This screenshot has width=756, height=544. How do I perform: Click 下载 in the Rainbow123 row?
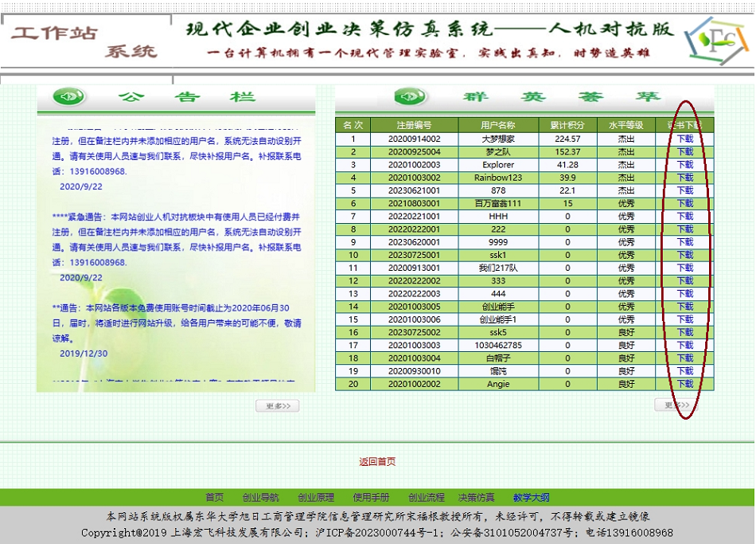[684, 178]
